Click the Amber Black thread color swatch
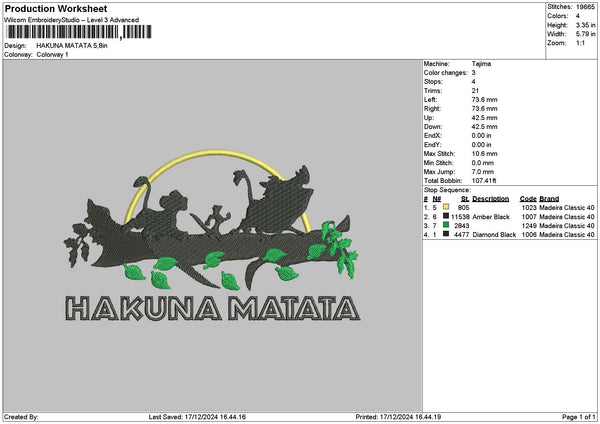600x424 pixels. tap(446, 216)
